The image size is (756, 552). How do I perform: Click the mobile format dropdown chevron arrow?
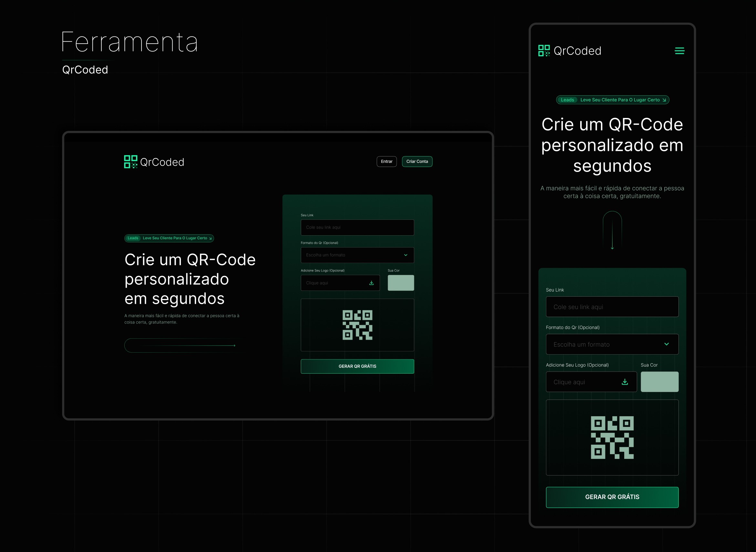point(667,344)
